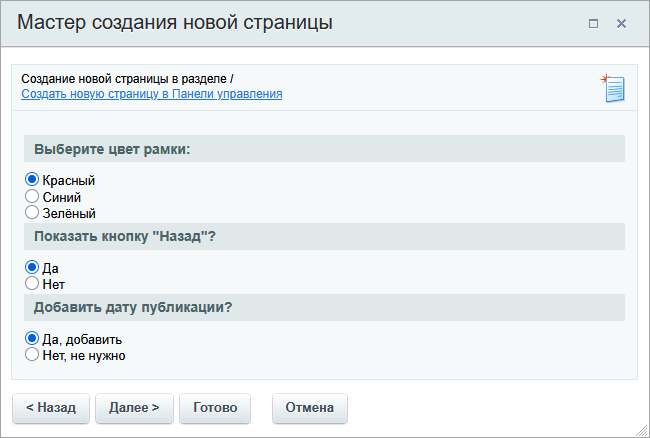This screenshot has height=438, width=650.
Task: Select the Красный frame color option
Action: 32,180
